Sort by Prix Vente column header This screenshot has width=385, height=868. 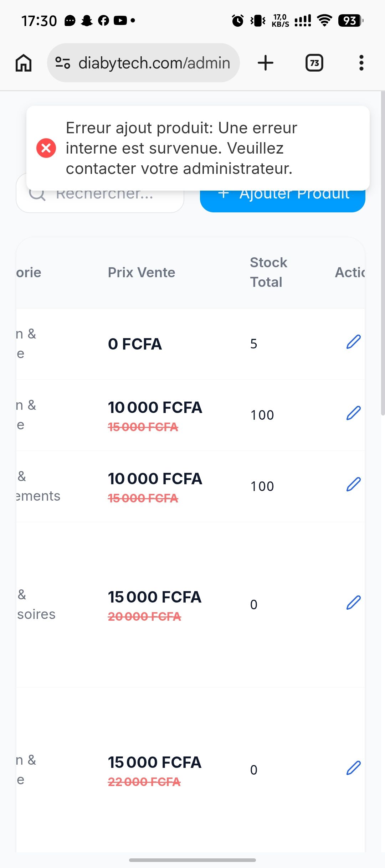(x=142, y=273)
